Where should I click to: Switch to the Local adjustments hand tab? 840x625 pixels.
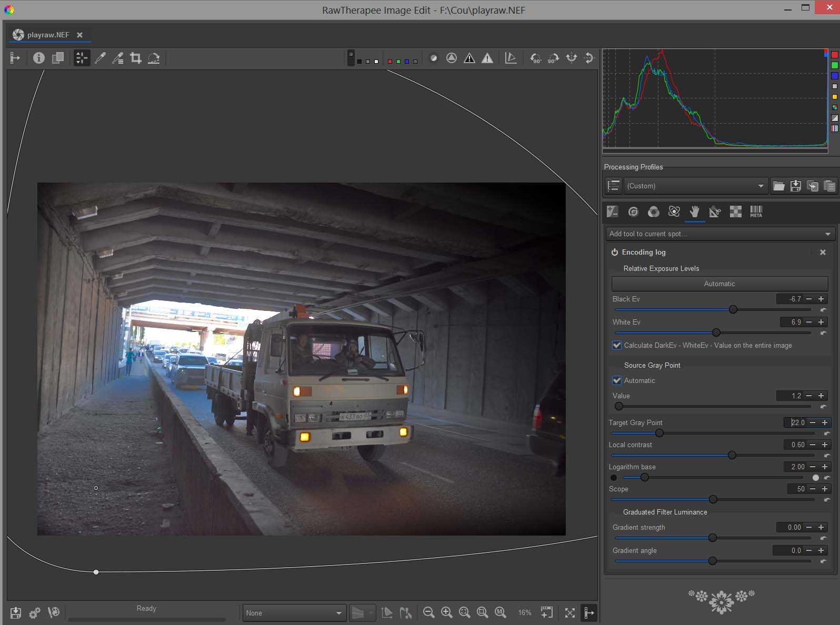pos(694,211)
